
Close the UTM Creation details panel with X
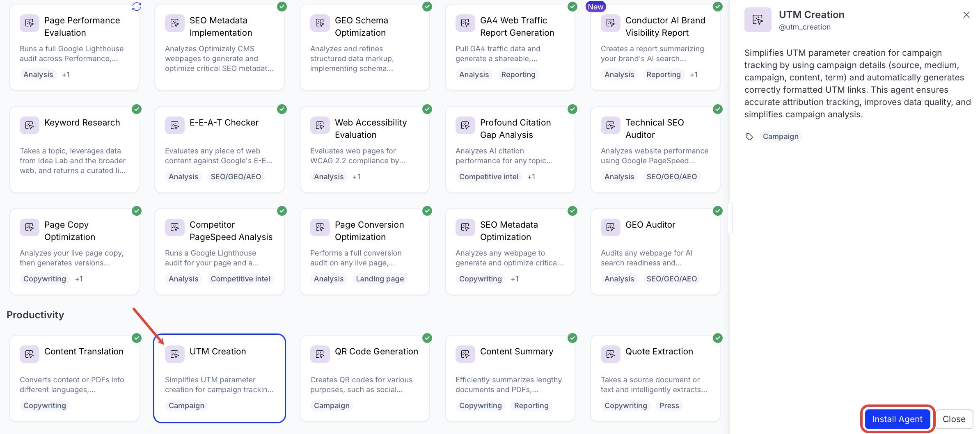(x=966, y=15)
